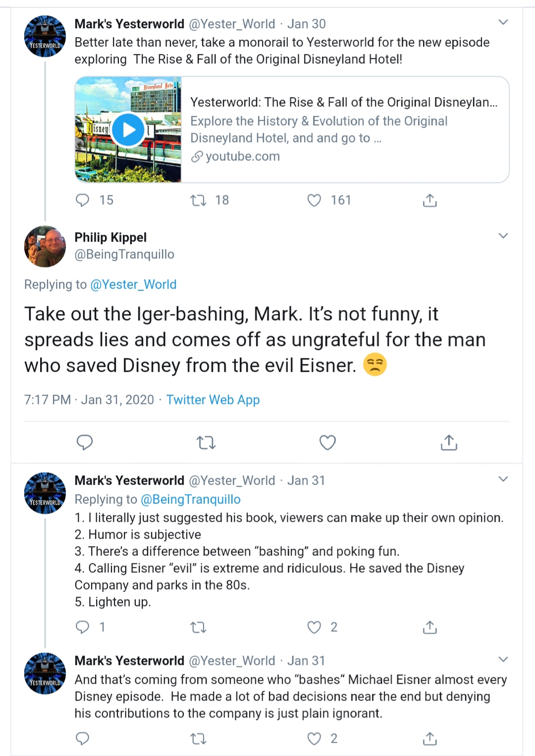This screenshot has height=756, width=535.
Task: Like Philip Kippel's tweet
Action: point(327,442)
